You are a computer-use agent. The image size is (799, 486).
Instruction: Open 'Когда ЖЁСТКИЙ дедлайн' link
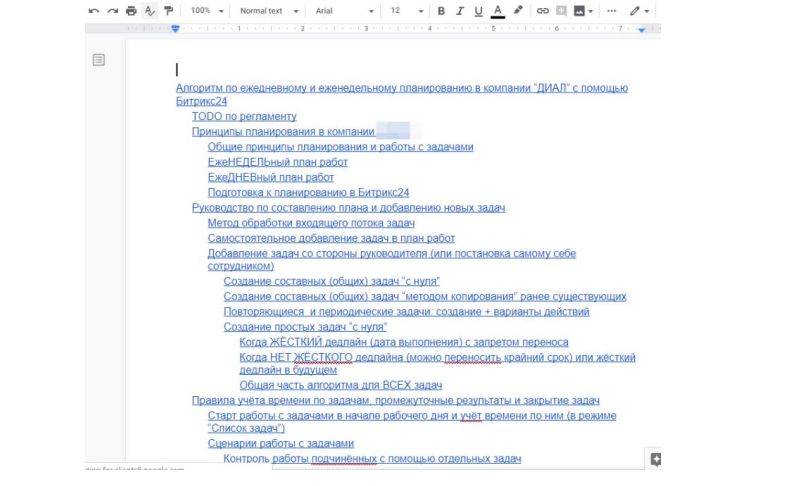(404, 342)
